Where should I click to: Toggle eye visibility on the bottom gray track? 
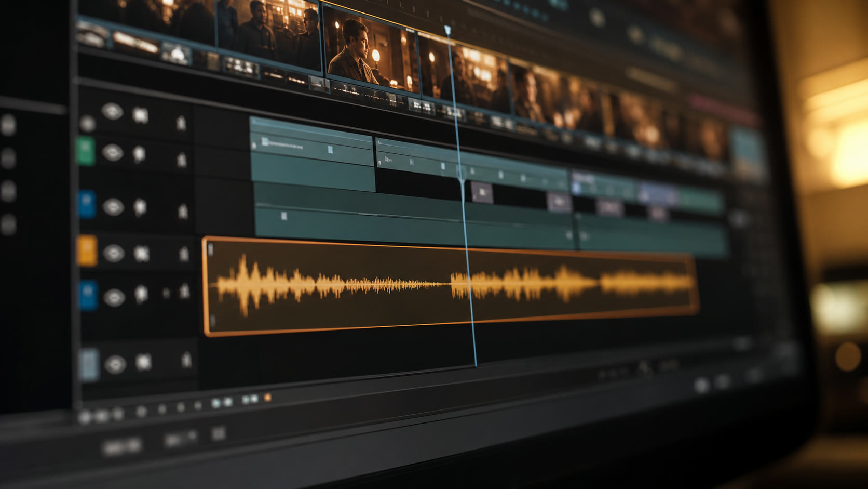click(115, 364)
